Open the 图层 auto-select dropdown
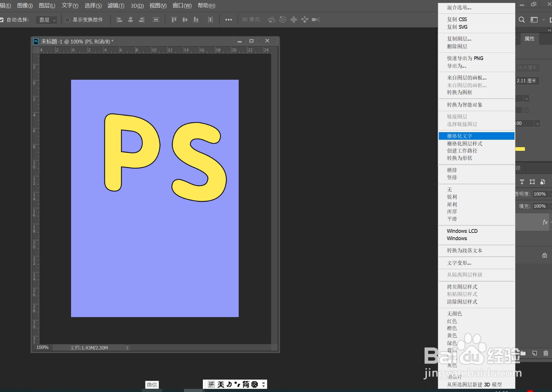552x392 pixels. coord(47,20)
